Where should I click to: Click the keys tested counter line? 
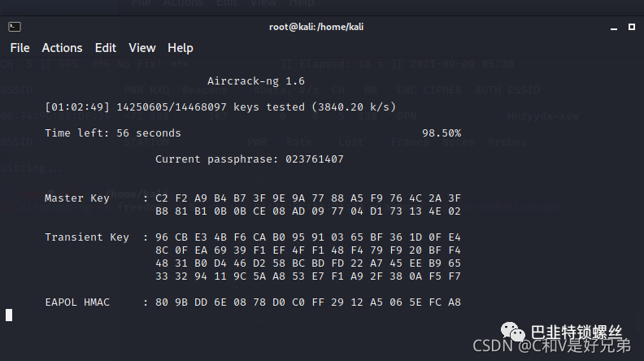(x=220, y=107)
